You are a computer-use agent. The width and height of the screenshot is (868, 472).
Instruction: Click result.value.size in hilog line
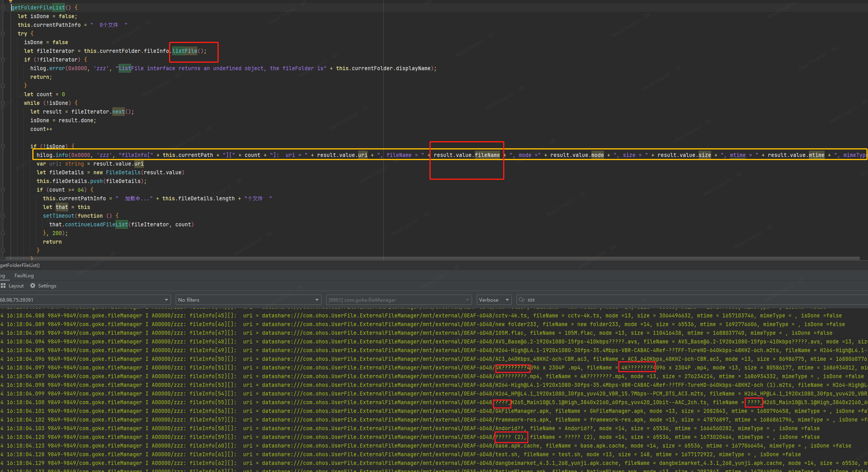click(x=684, y=155)
